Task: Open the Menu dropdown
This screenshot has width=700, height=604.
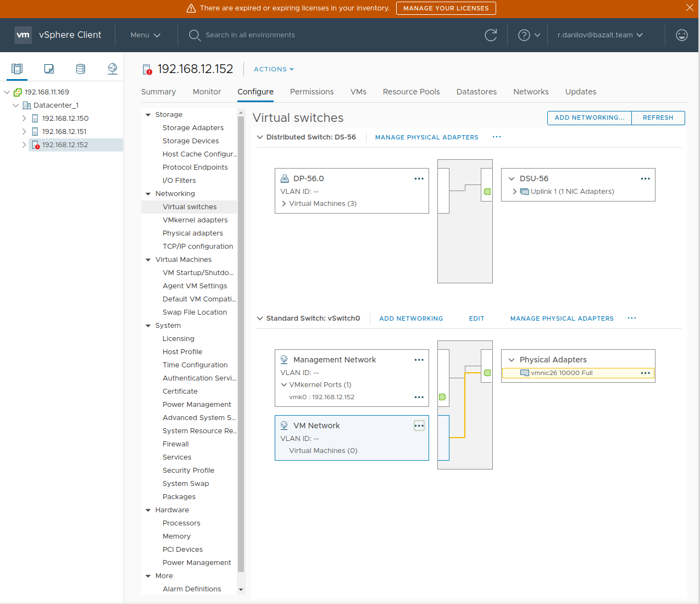Action: click(x=146, y=35)
